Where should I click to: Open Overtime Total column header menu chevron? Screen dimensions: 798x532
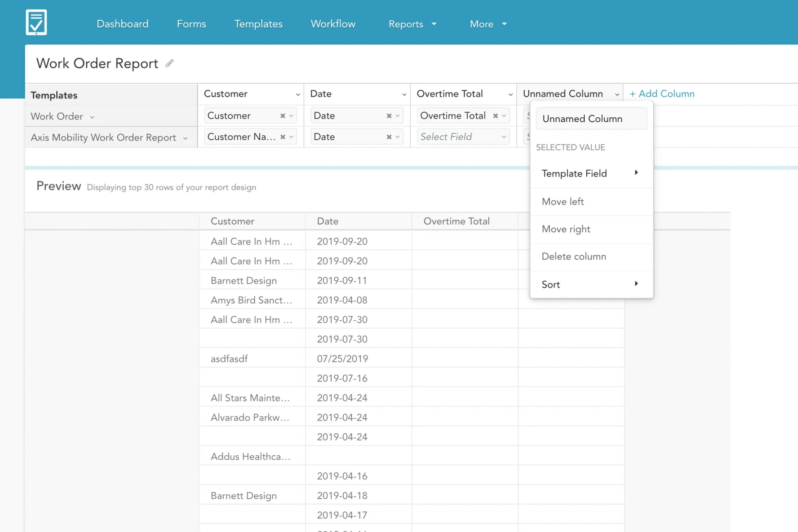(510, 94)
